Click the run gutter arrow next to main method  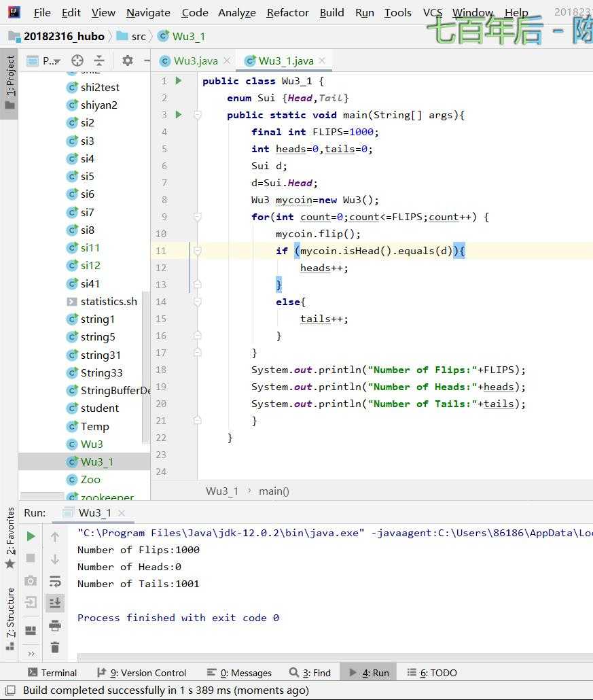pyautogui.click(x=179, y=115)
